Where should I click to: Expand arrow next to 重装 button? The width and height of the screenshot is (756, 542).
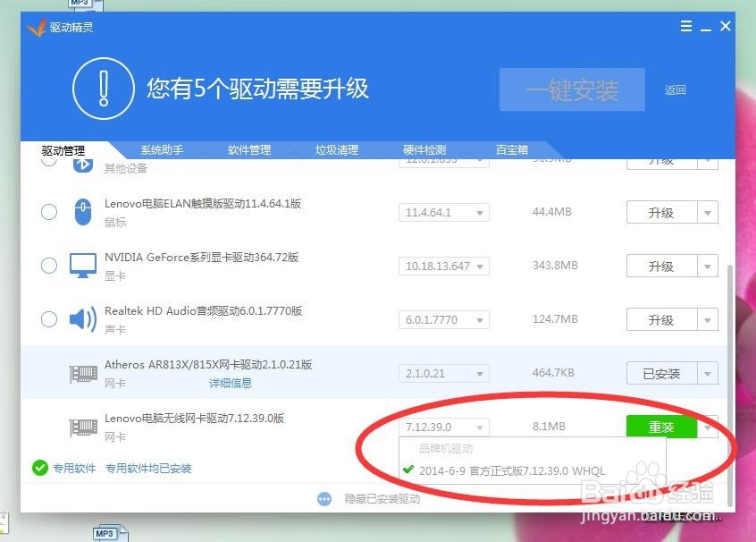click(708, 428)
